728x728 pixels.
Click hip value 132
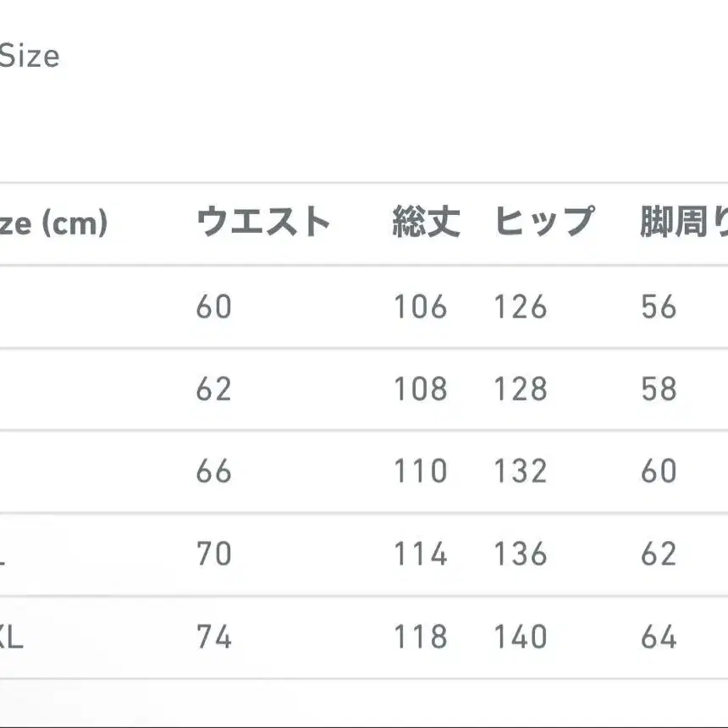521,471
